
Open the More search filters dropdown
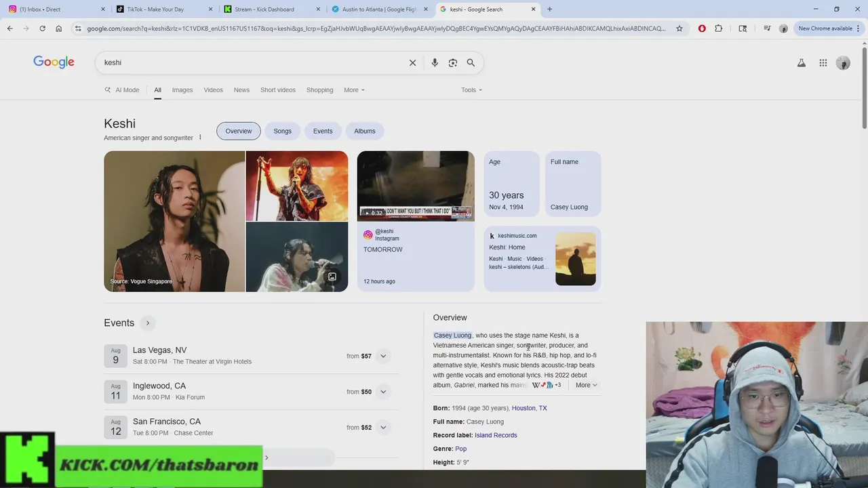pyautogui.click(x=354, y=89)
